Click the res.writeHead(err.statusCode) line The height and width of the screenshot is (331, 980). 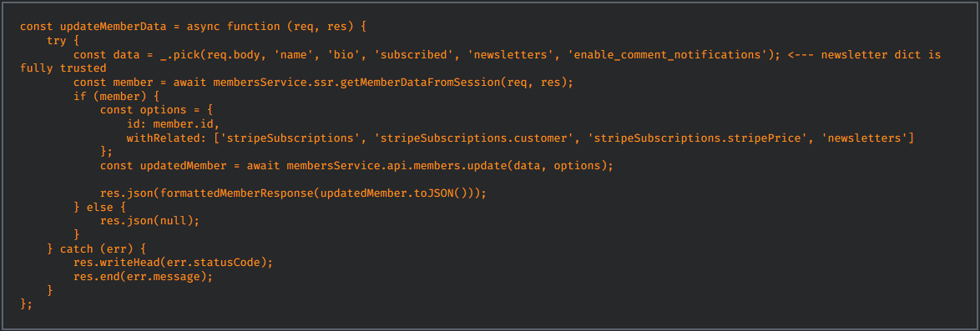coord(174,262)
